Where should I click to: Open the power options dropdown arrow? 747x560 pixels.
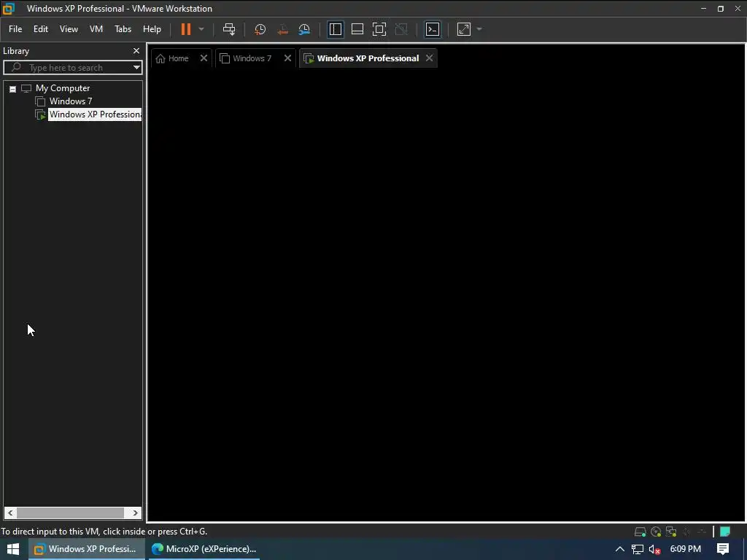[201, 29]
